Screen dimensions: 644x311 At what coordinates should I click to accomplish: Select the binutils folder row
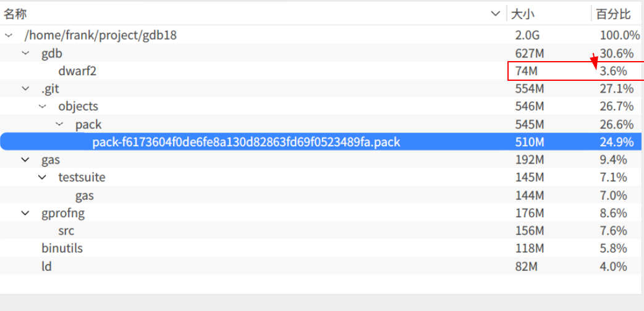(62, 249)
